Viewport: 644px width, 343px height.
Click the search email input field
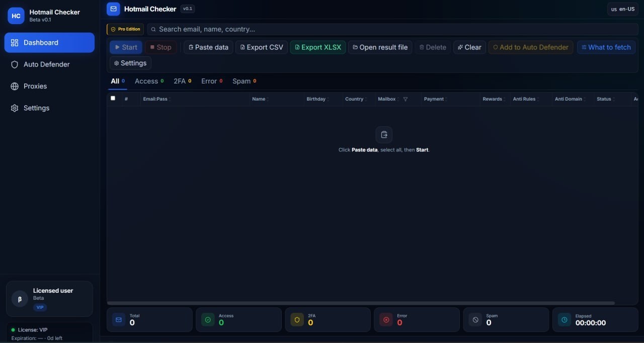pos(392,29)
